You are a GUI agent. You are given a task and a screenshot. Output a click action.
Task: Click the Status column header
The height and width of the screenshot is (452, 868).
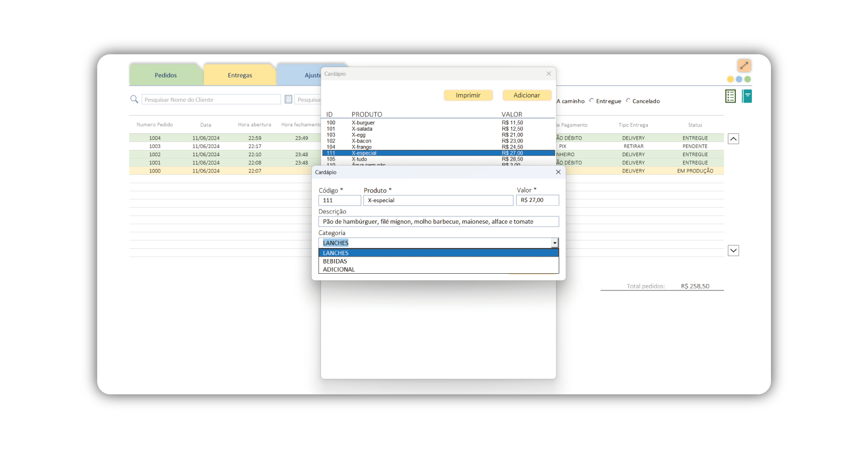(x=695, y=125)
